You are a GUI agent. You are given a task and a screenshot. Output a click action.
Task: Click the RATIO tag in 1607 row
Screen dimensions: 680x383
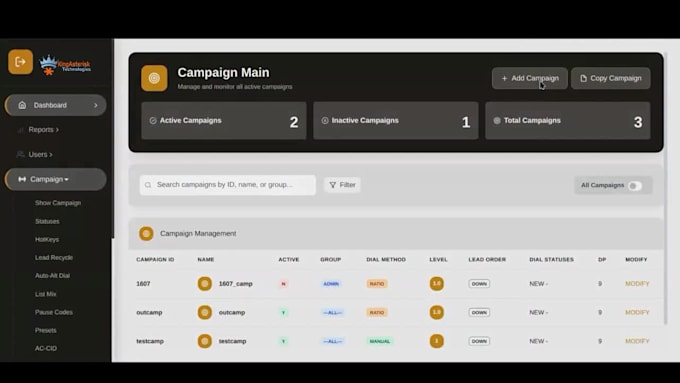[377, 284]
